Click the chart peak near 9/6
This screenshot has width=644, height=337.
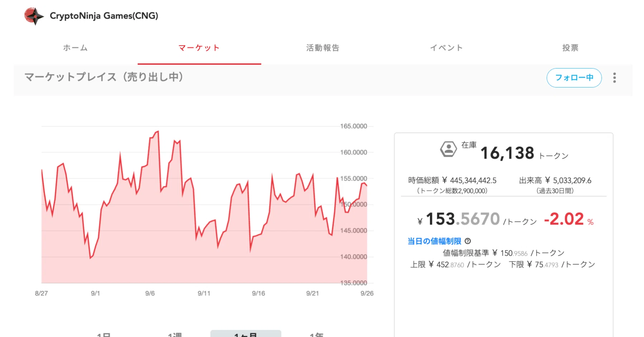pyautogui.click(x=158, y=131)
